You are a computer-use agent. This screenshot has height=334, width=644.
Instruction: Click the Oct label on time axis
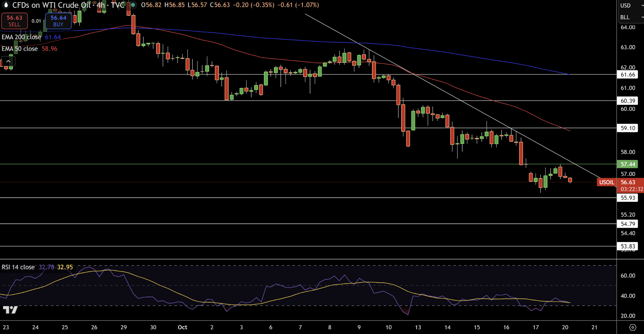182,327
